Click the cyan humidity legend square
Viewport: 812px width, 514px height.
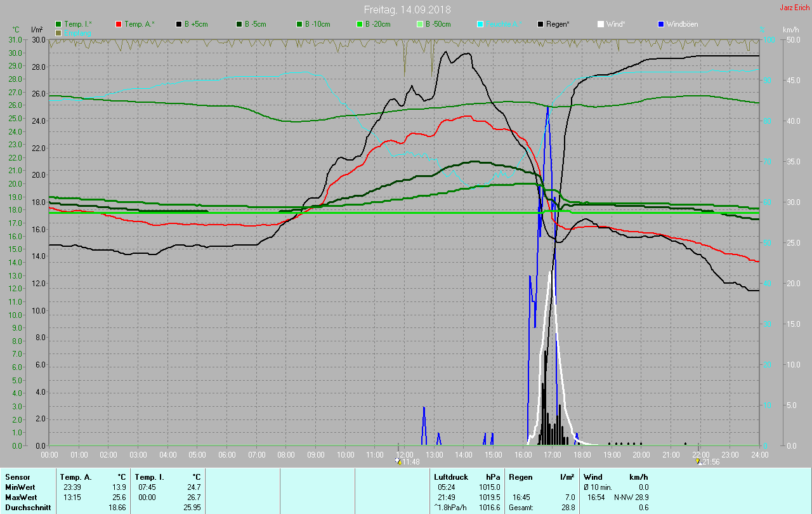[x=480, y=24]
